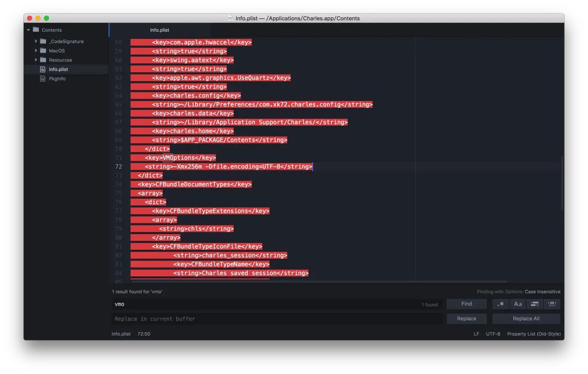Toggle Whole Word option
588x374 pixels.
pos(552,304)
